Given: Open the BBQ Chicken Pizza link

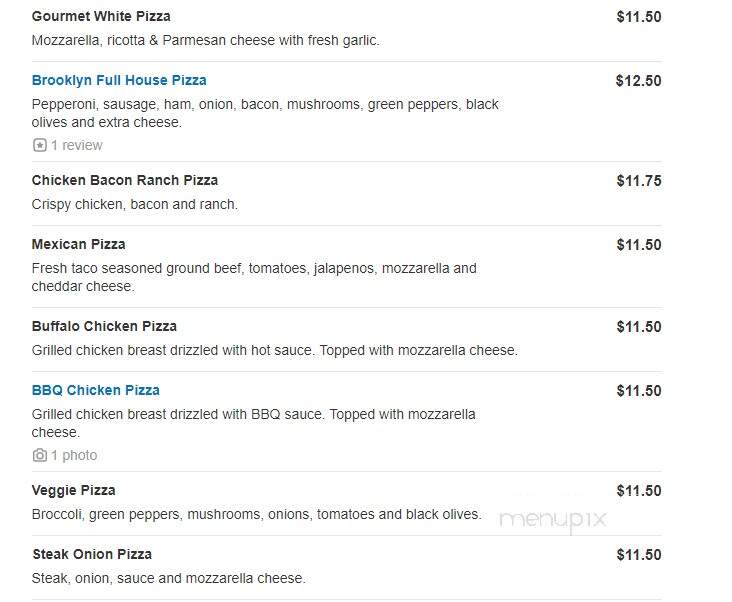Looking at the screenshot, I should pyautogui.click(x=96, y=390).
